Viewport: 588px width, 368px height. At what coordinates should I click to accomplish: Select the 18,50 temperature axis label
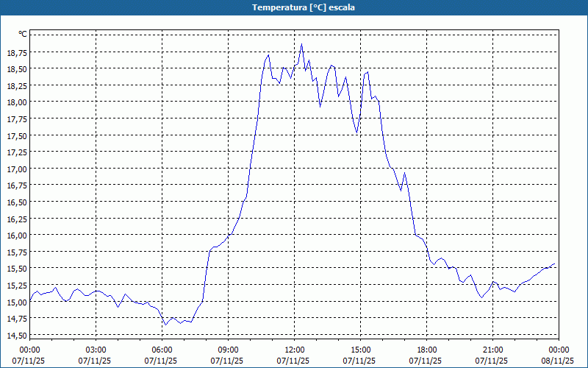17,69
